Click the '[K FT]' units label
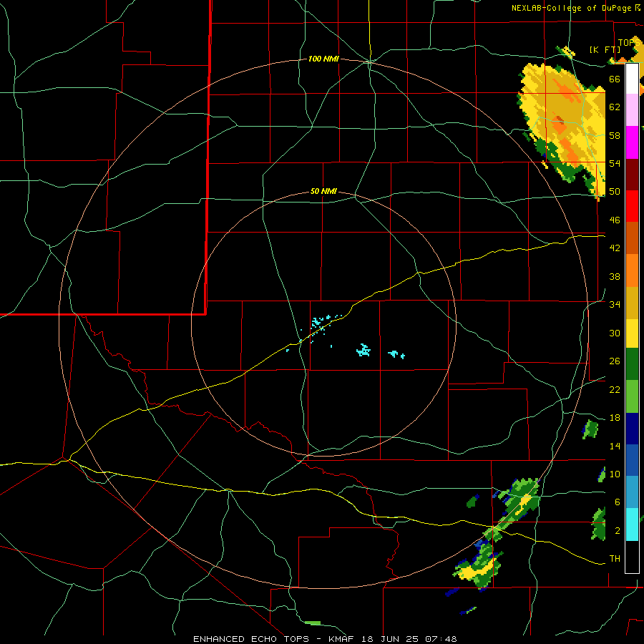Viewport: 644px width, 644px height. (x=605, y=49)
